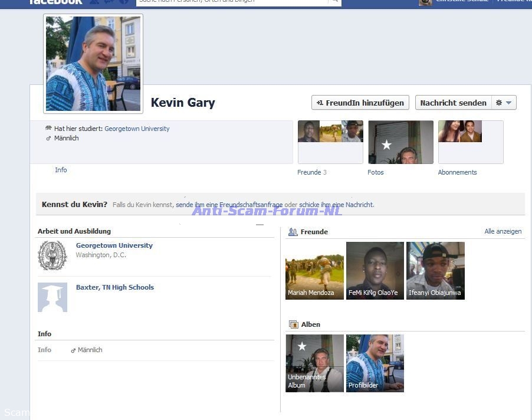This screenshot has width=532, height=420.
Task: Click the FreundIn hinzufügen button
Action: coord(361,103)
